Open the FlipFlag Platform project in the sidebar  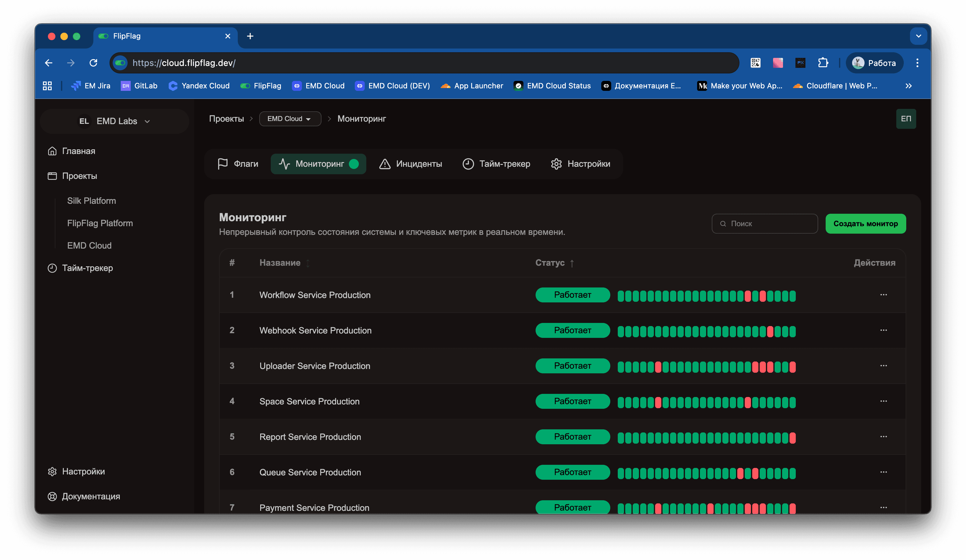click(x=100, y=223)
